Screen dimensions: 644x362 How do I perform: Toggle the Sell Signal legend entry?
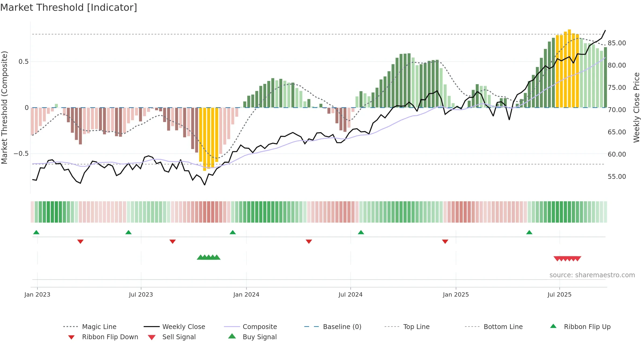point(172,337)
